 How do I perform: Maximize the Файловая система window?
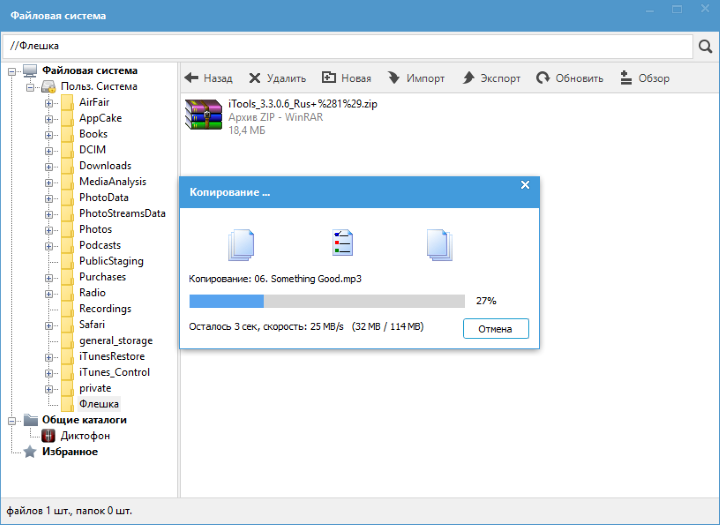677,9
